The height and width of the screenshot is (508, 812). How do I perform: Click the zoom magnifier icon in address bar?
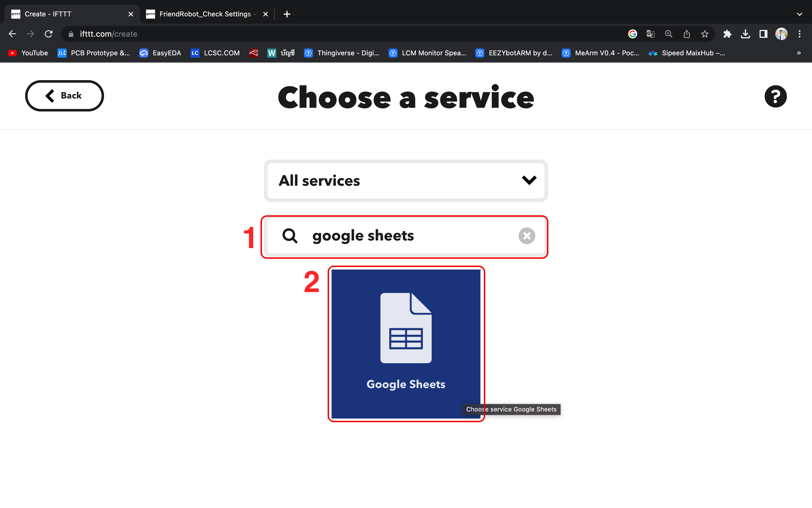[669, 34]
